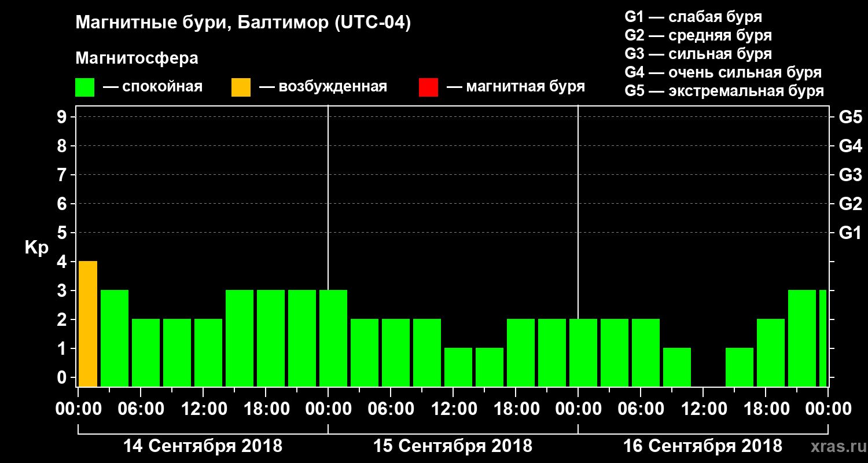Click the 18:00 time label above 14 Сентября
This screenshot has height=463, width=868.
[266, 409]
